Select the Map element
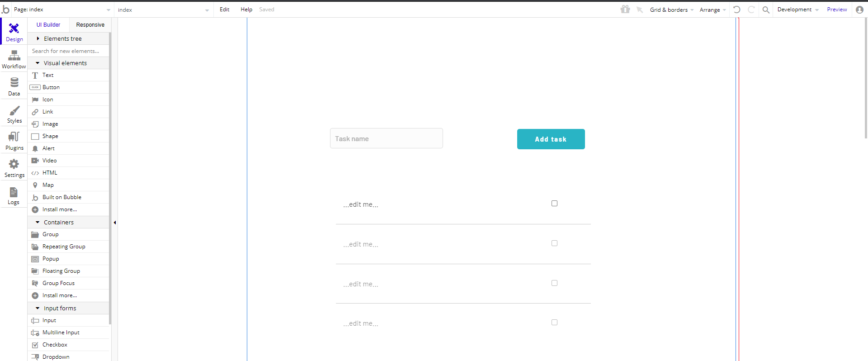This screenshot has width=868, height=361. 68,185
